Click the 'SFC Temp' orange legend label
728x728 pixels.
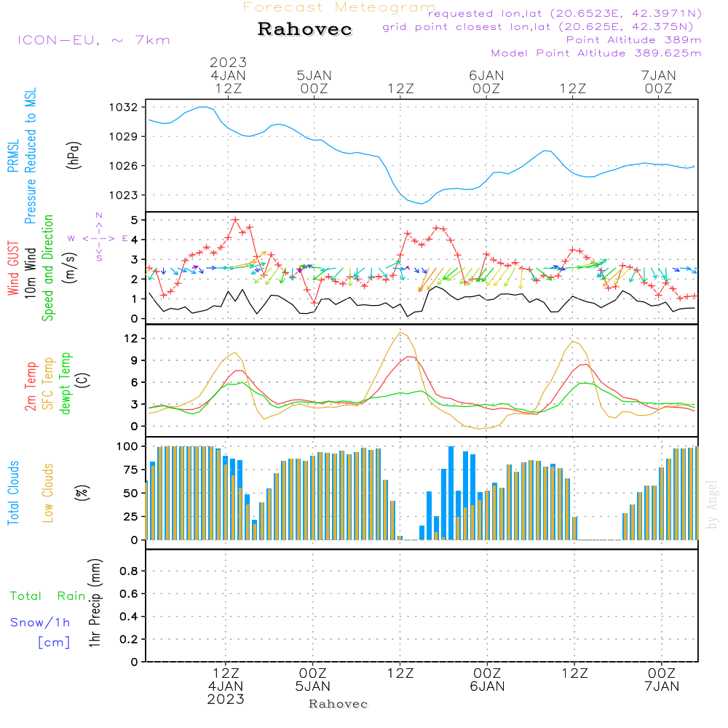[48, 383]
